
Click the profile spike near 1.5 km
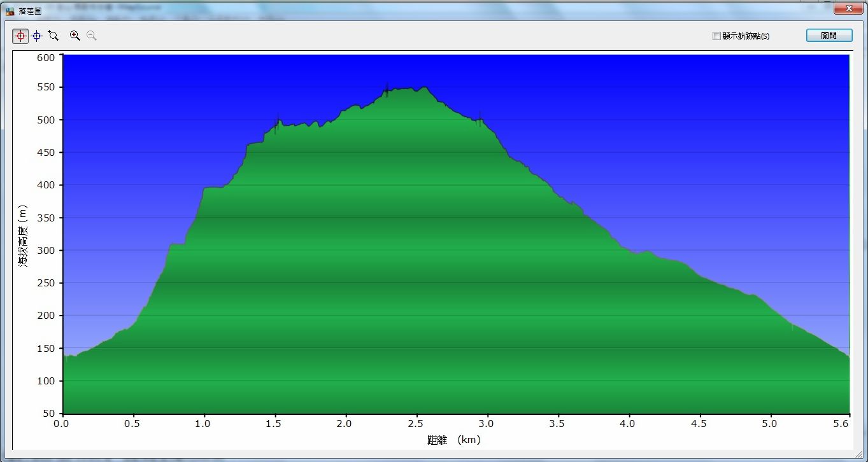pyautogui.click(x=277, y=123)
